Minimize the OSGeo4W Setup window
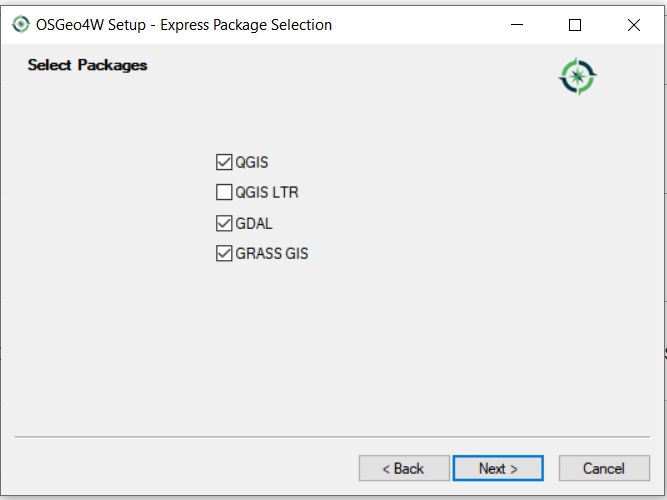Screen dimensions: 667x500 point(516,25)
